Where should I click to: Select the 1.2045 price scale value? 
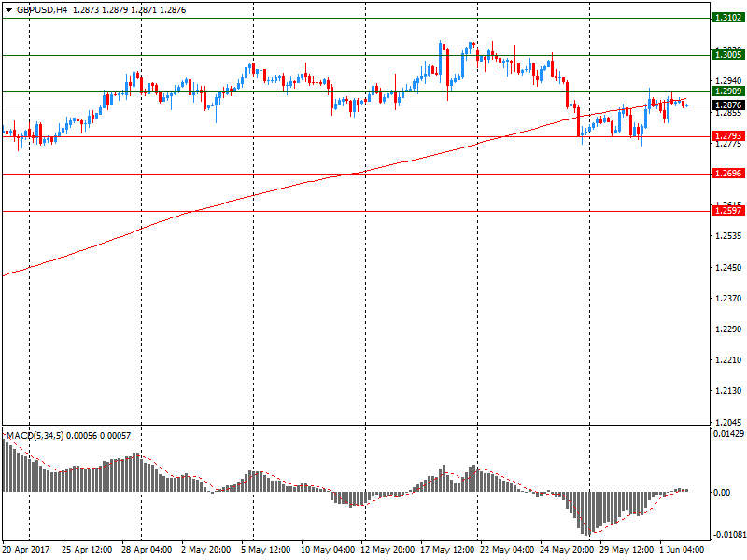(x=728, y=423)
